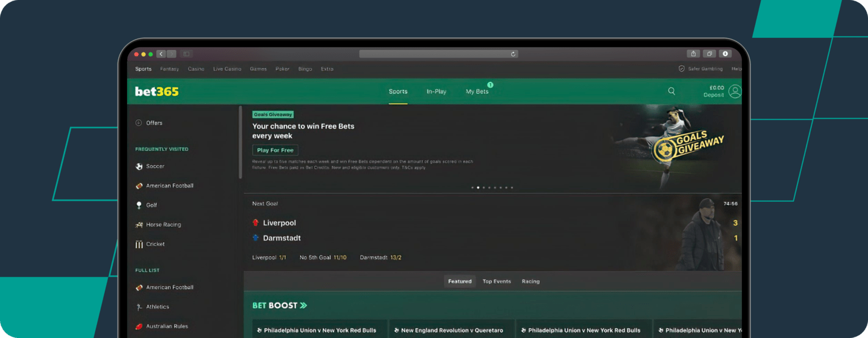Viewport: 868px width, 338px height.
Task: Toggle the Safari sidebar icon
Action: (x=186, y=54)
